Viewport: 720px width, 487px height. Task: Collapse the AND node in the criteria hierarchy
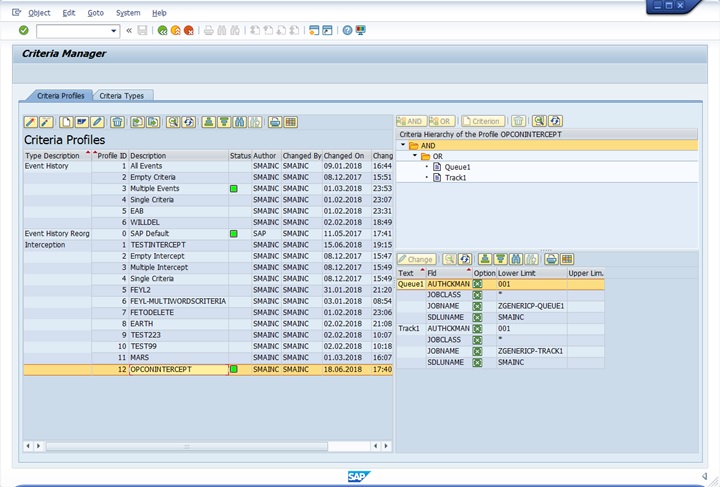coord(403,145)
